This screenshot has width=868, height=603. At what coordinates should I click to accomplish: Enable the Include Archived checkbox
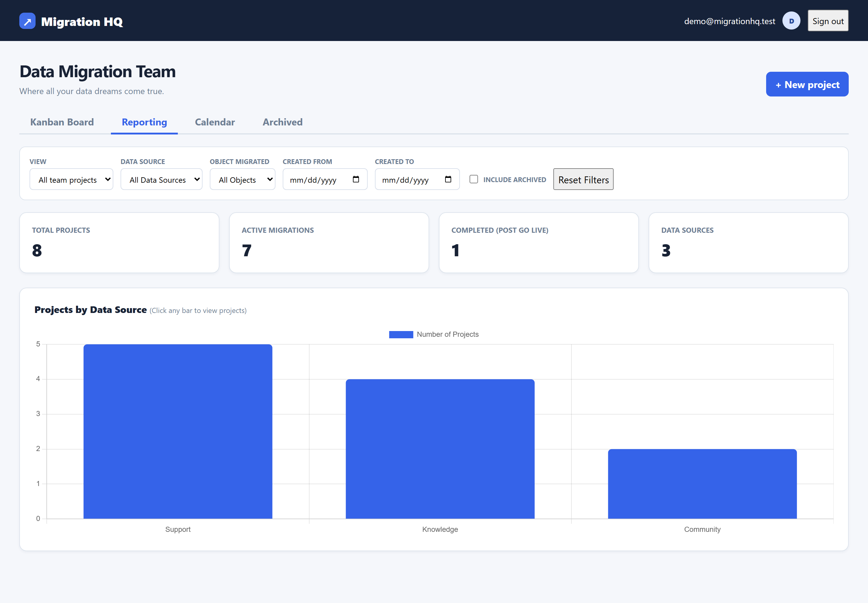[473, 179]
